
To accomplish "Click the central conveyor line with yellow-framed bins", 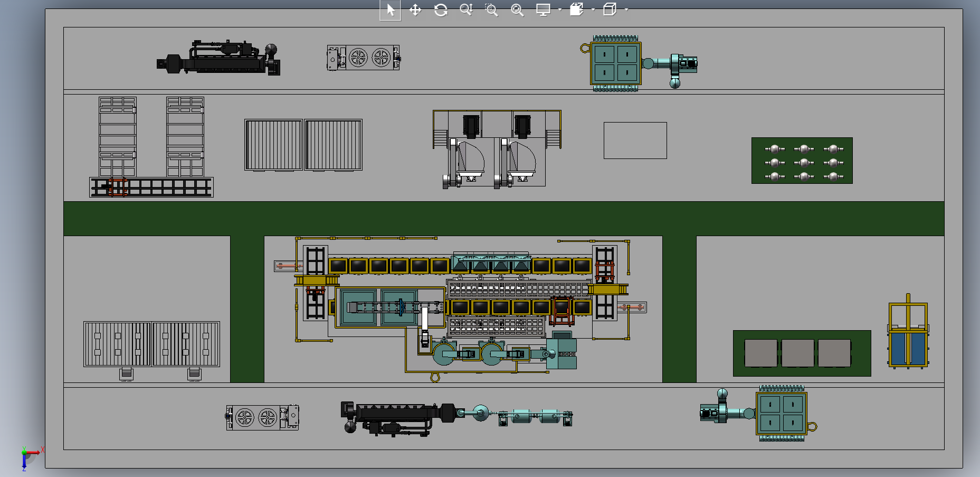I will coord(459,266).
